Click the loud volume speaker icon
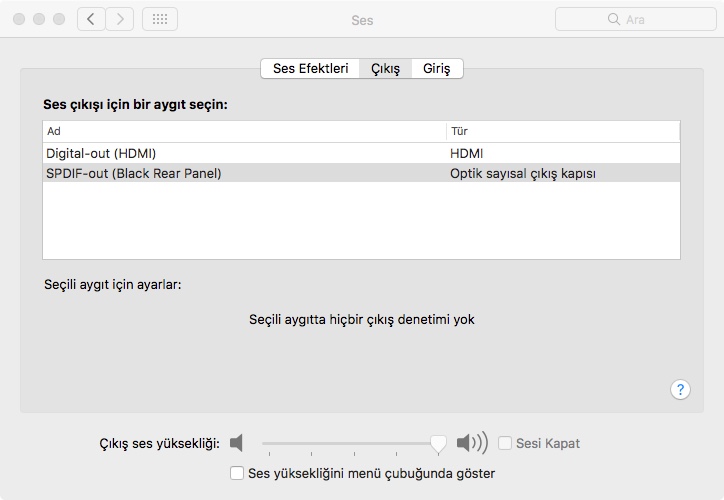 click(x=471, y=443)
